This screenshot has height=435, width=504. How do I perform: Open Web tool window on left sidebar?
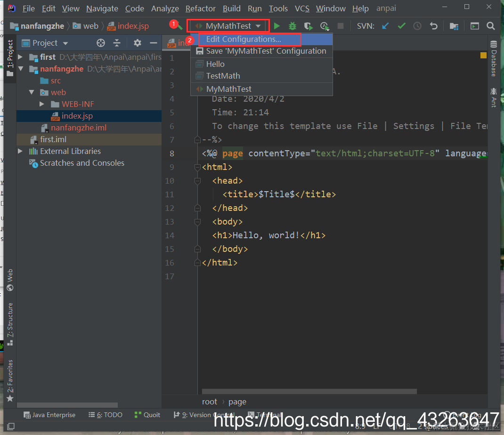(10, 280)
